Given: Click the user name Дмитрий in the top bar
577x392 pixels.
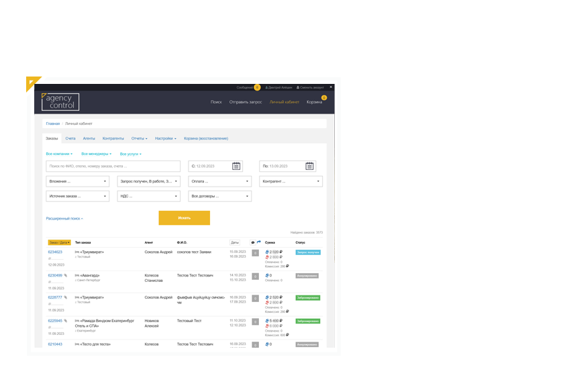Looking at the screenshot, I should pos(278,88).
